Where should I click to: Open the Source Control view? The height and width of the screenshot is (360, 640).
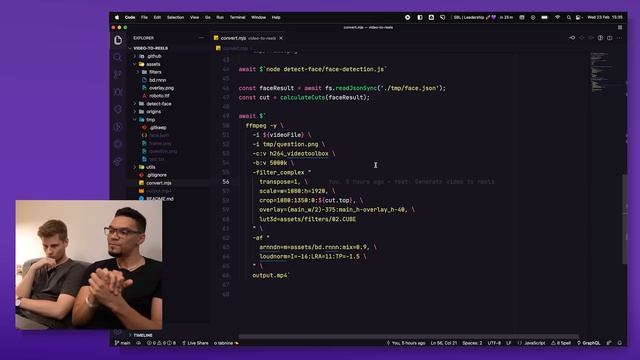[118, 74]
